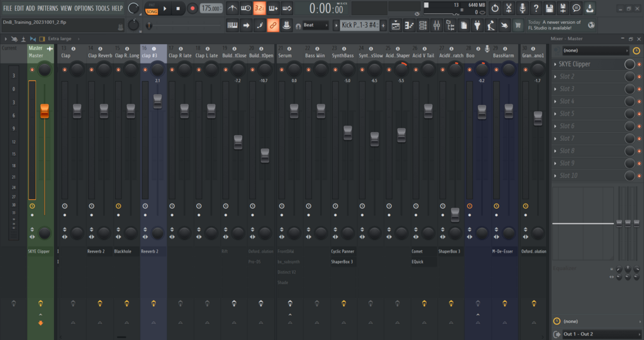The height and width of the screenshot is (340, 644).
Task: Open the (none) input dropdown at top
Action: [596, 50]
